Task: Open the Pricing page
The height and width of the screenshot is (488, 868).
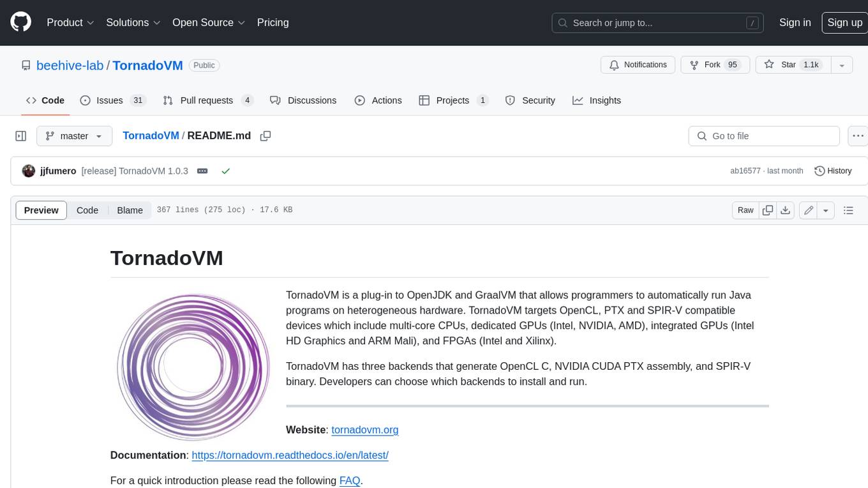Action: pyautogui.click(x=273, y=22)
